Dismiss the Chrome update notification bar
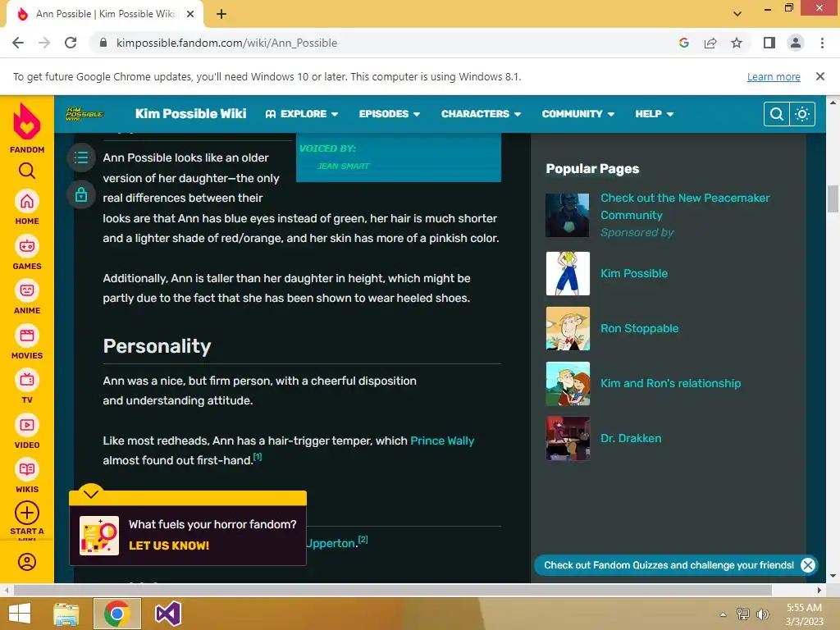Image resolution: width=840 pixels, height=630 pixels. (819, 76)
